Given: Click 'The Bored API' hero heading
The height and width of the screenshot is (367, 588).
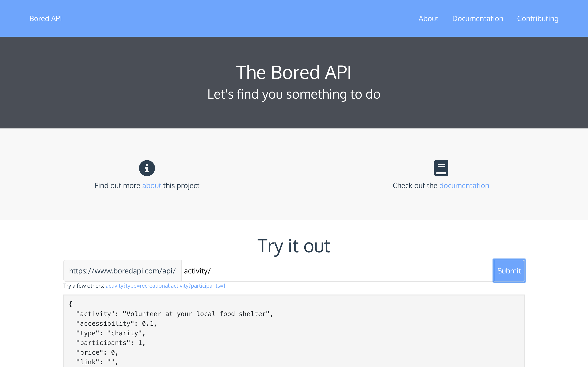Looking at the screenshot, I should [x=294, y=72].
